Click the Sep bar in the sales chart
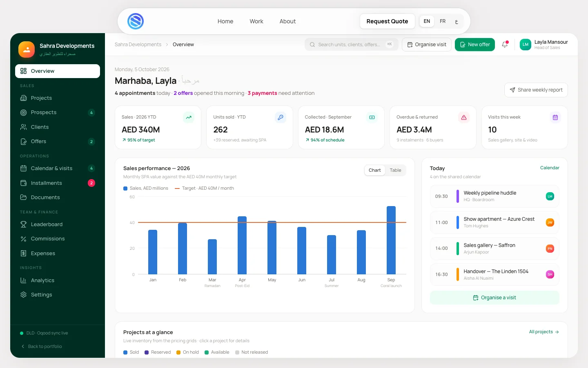The width and height of the screenshot is (588, 368). pos(391,240)
